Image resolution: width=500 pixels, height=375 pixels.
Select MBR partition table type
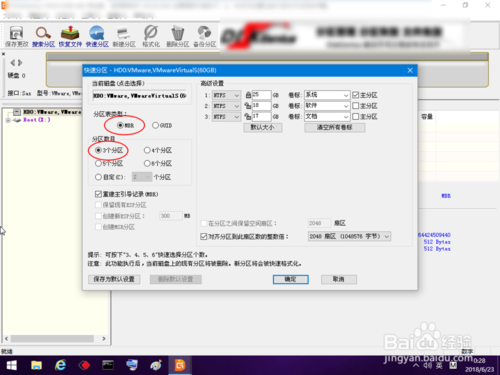[x=126, y=125]
